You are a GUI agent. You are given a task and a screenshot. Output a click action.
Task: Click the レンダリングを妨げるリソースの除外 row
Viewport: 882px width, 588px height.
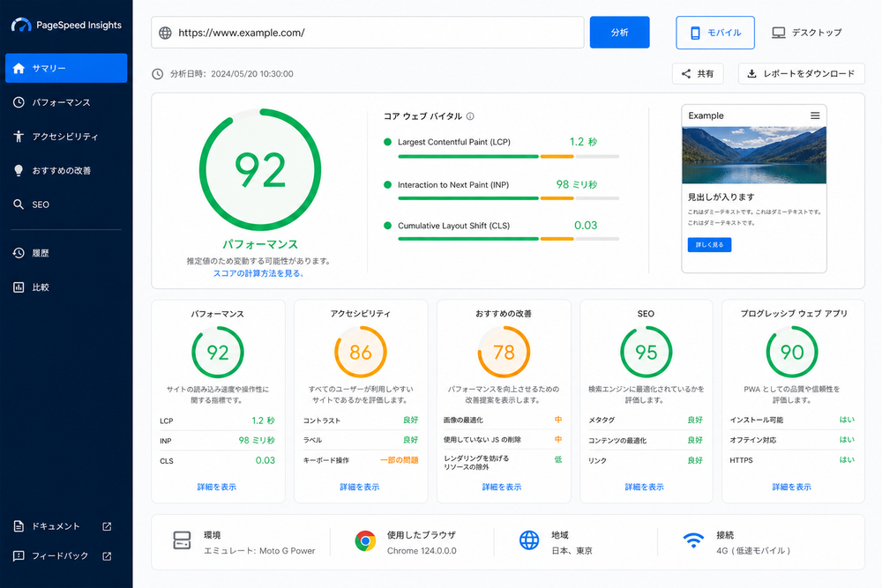point(503,463)
